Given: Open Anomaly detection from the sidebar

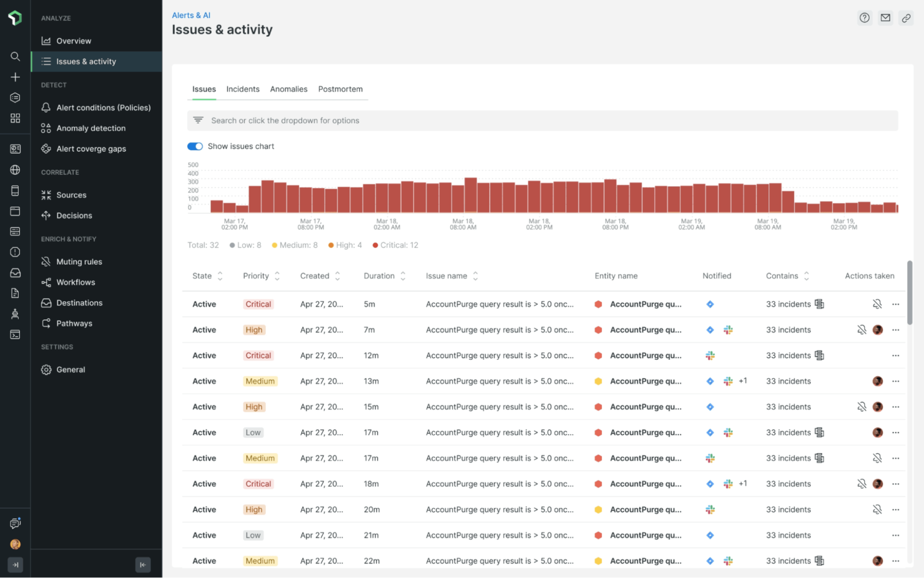Looking at the screenshot, I should [x=90, y=127].
